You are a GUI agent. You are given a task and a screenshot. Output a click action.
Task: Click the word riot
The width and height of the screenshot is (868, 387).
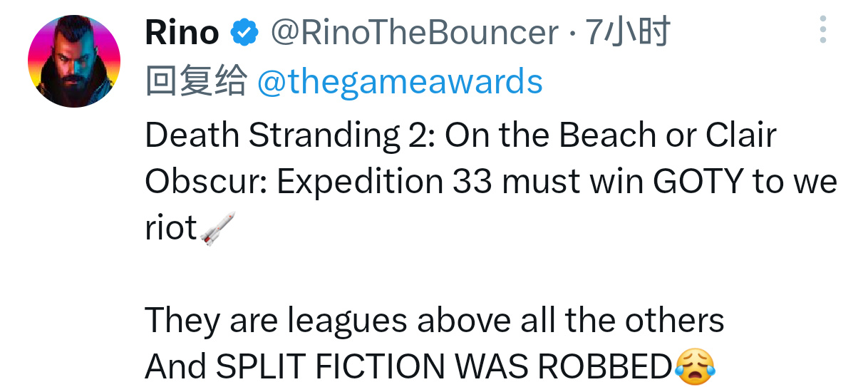(171, 229)
